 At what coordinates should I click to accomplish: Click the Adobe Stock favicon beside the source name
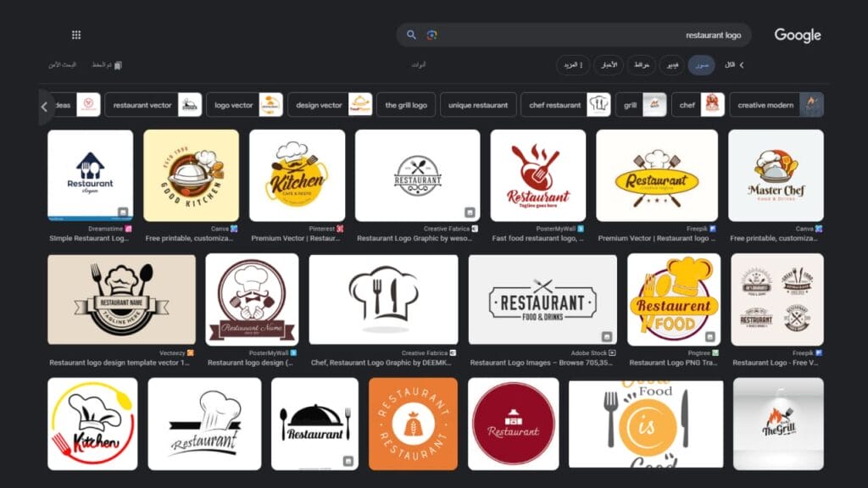click(x=612, y=353)
